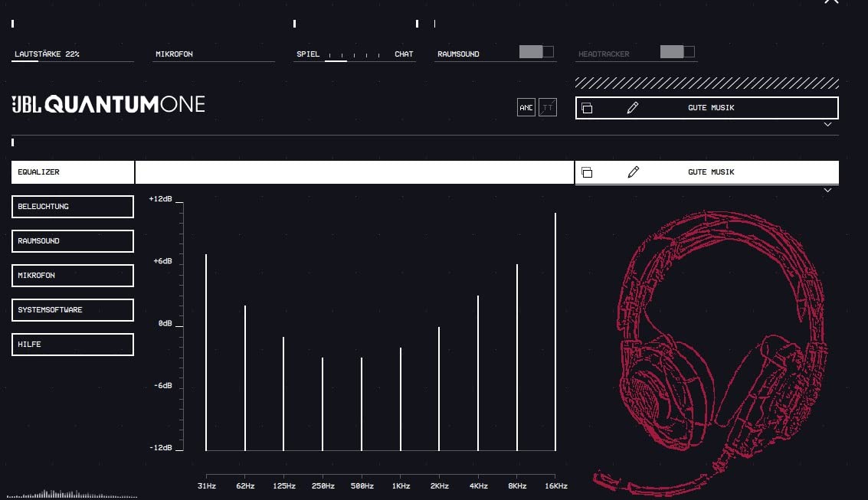Image resolution: width=868 pixels, height=500 pixels.
Task: Close the JBL QuantumENGINE window
Action: tap(831, 2)
